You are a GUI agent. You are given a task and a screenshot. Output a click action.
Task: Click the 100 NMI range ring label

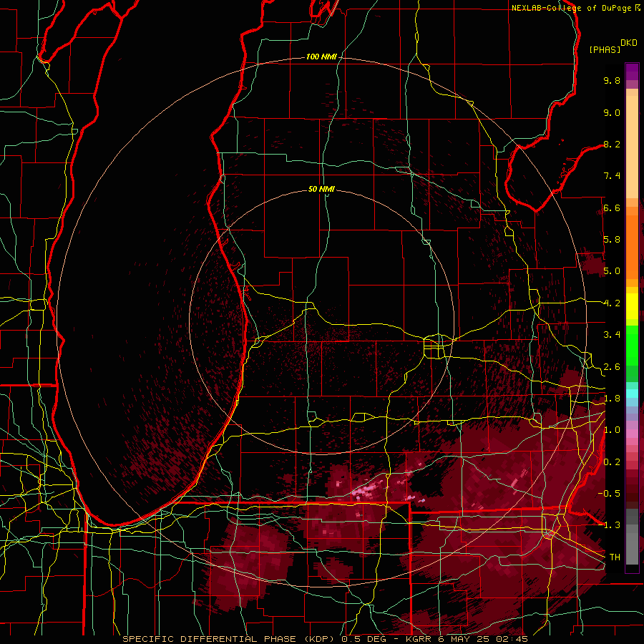[321, 57]
